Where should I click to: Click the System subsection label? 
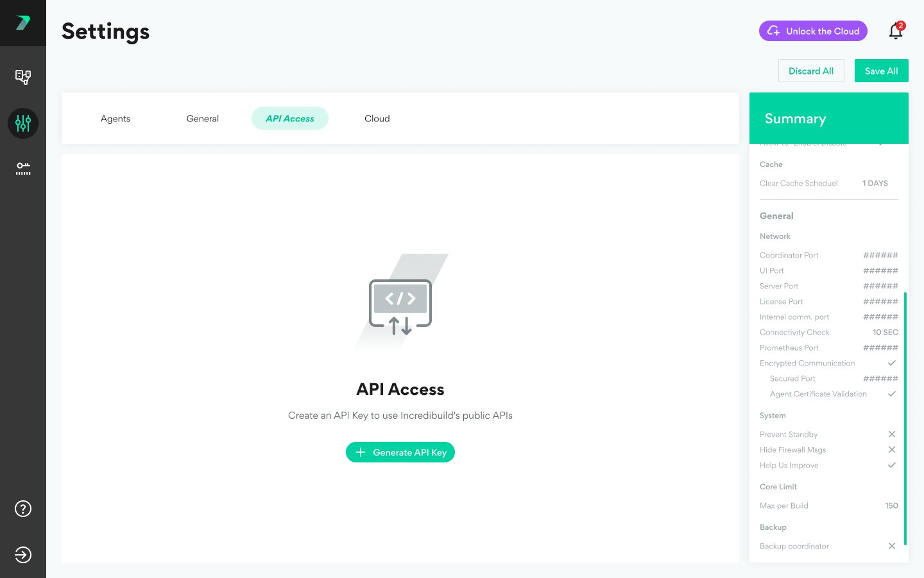(x=773, y=416)
